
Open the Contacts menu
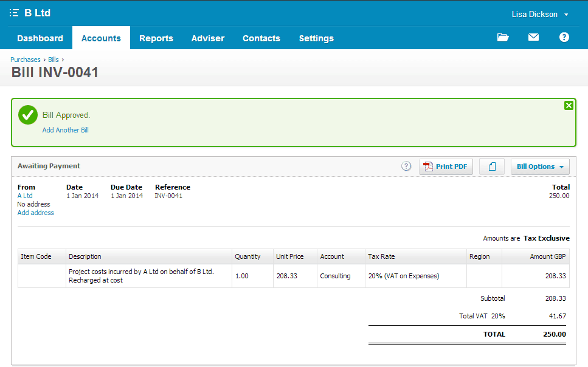pos(261,38)
